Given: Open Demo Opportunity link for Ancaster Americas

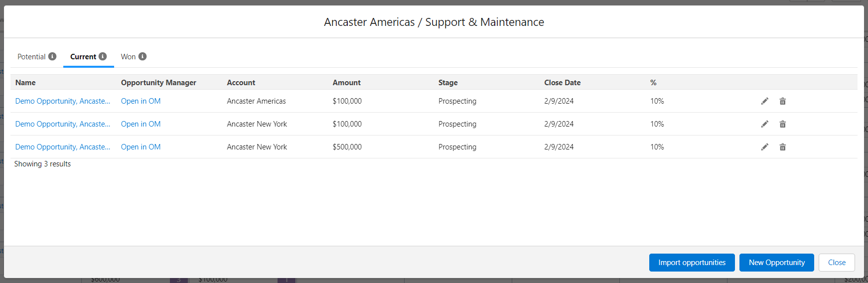Looking at the screenshot, I should [63, 101].
